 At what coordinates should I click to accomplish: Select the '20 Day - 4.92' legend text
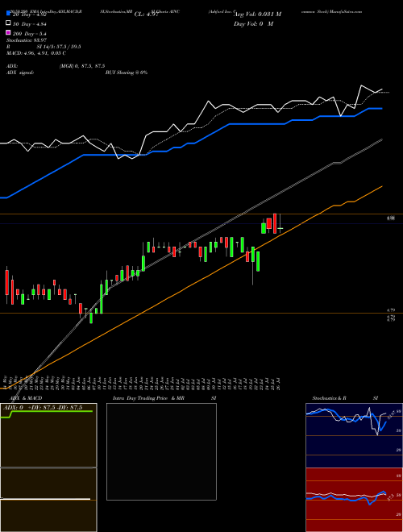tap(30, 15)
